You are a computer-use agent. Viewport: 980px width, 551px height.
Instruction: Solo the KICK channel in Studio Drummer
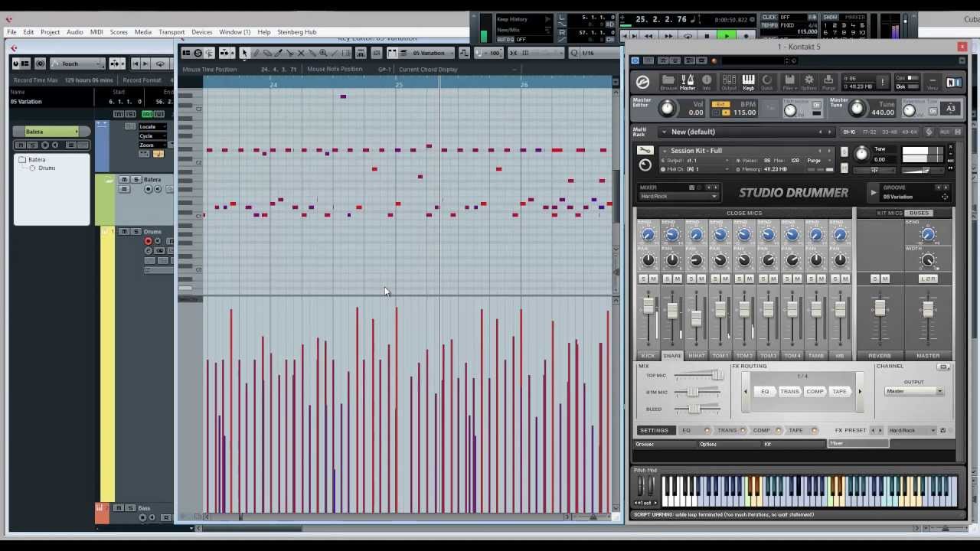(x=643, y=279)
